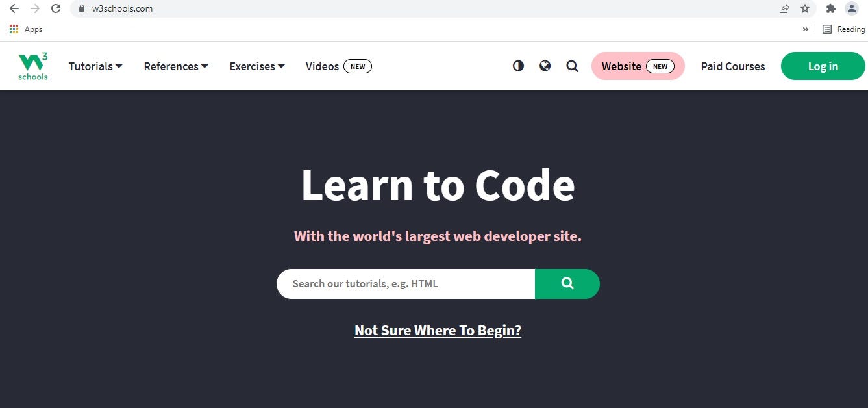The image size is (868, 408).
Task: Click the Learn to Code heading
Action: [x=438, y=185]
